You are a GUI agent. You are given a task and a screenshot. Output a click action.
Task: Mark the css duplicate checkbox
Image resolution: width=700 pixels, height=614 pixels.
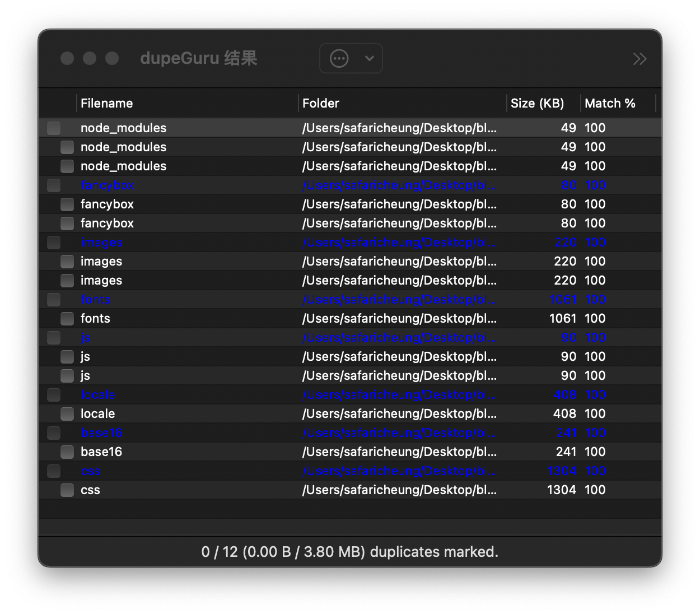point(67,490)
